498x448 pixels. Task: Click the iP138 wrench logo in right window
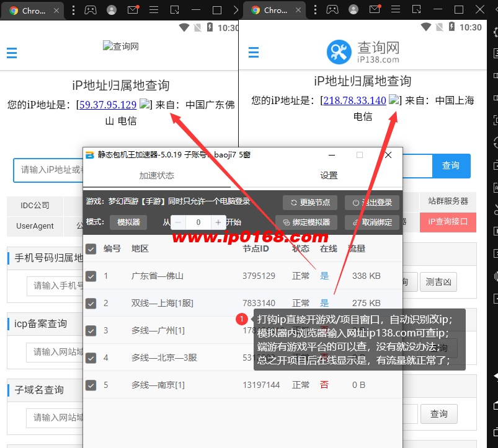pyautogui.click(x=339, y=52)
